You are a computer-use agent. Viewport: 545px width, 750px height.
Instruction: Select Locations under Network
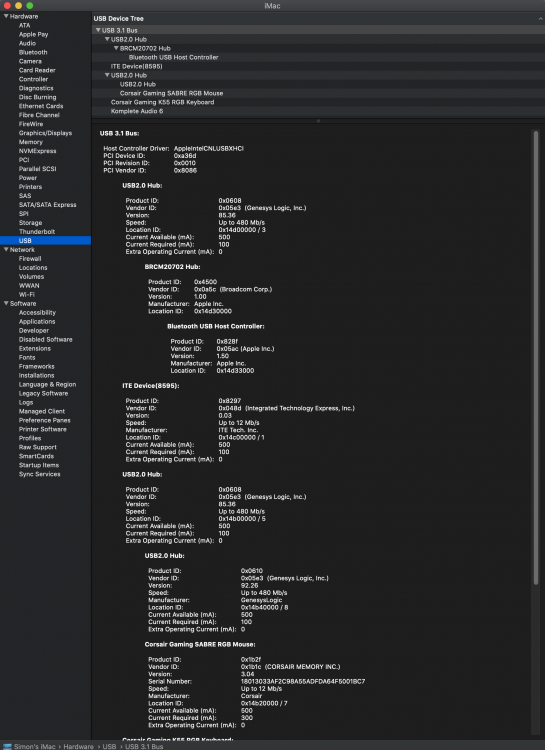click(33, 268)
